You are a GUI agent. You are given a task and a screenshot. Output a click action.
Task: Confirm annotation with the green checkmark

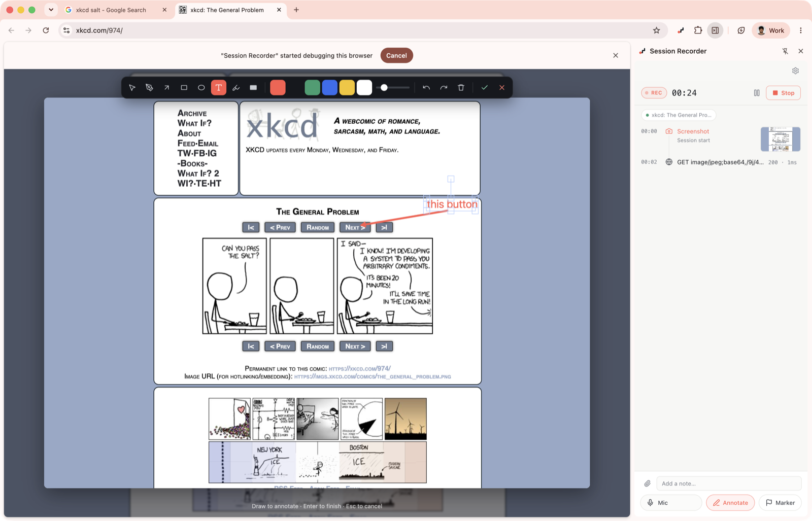(x=485, y=88)
